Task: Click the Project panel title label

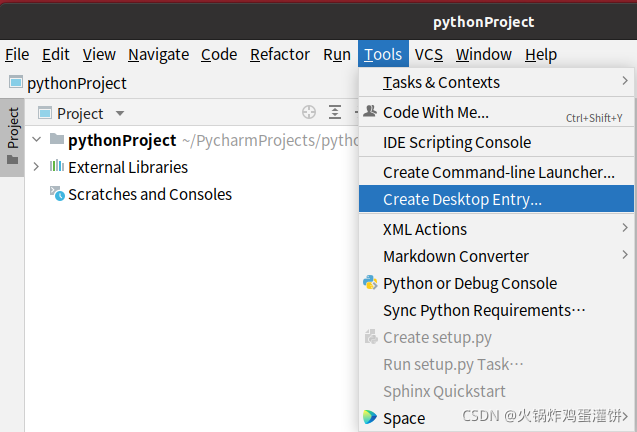Action: pos(80,113)
